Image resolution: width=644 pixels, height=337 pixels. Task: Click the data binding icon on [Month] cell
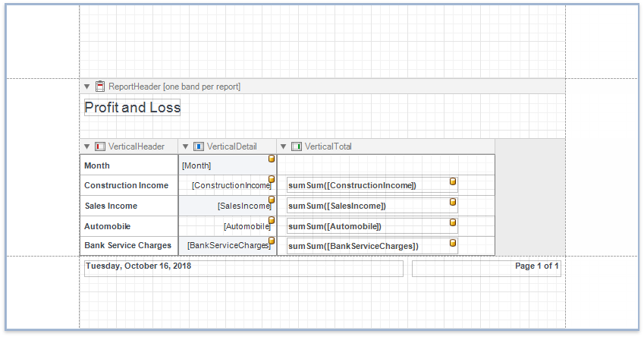272,159
